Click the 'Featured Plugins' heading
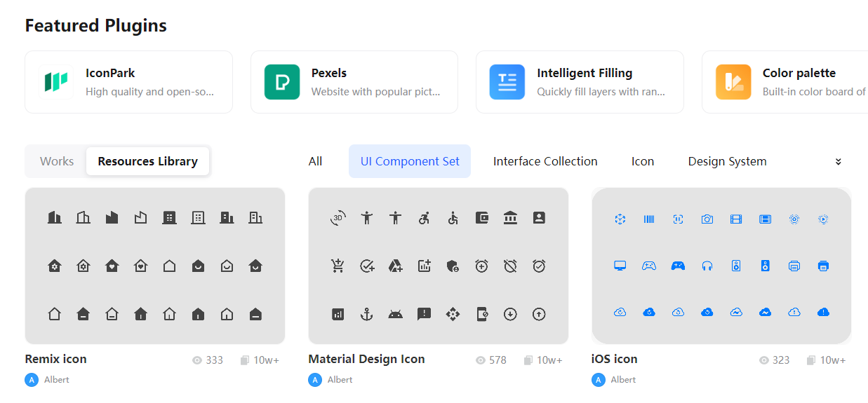Viewport: 868px width, 403px height. (96, 26)
